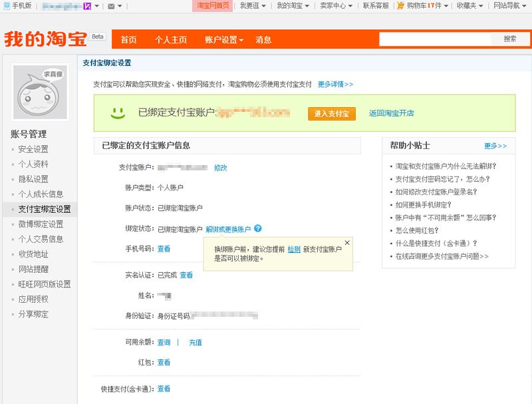Open help: 什么是快捷支付

(436, 244)
